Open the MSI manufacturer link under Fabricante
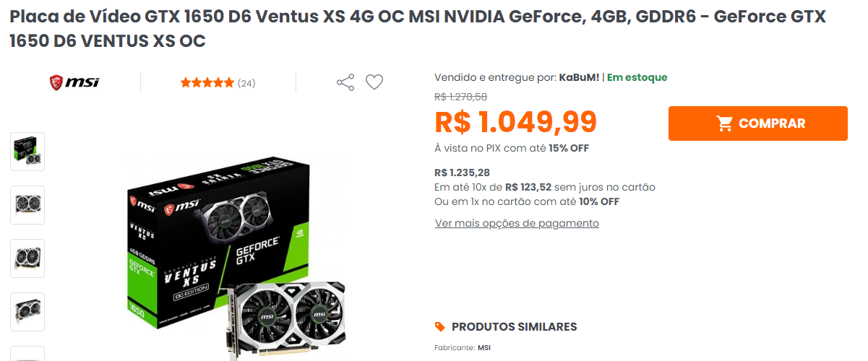Image resolution: width=868 pixels, height=361 pixels. coord(484,348)
